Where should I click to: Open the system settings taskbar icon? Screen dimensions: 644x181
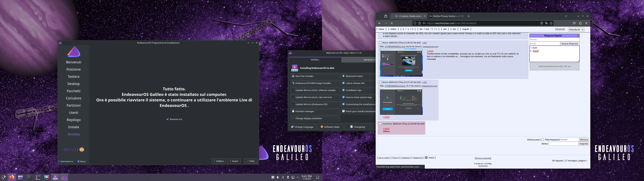coord(38,177)
